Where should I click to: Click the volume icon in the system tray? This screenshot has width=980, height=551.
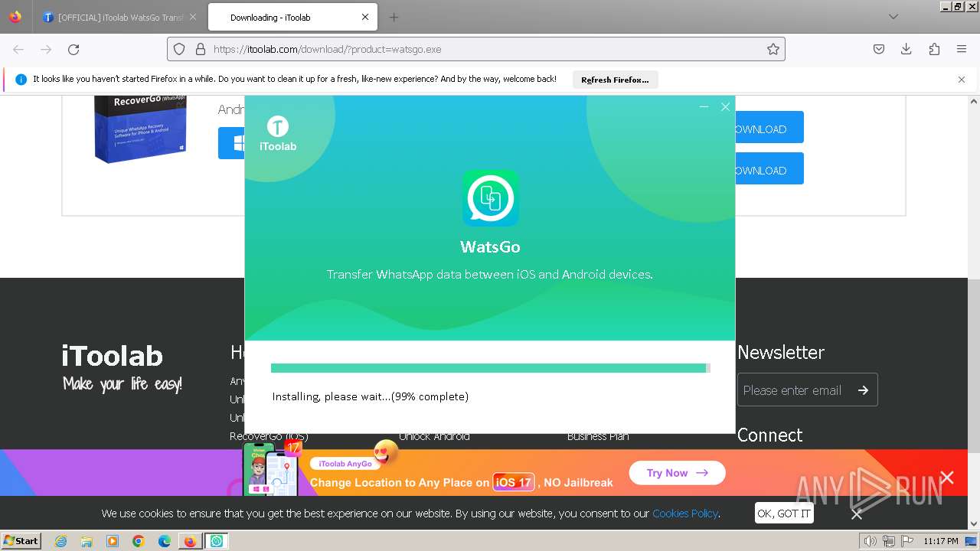(871, 541)
